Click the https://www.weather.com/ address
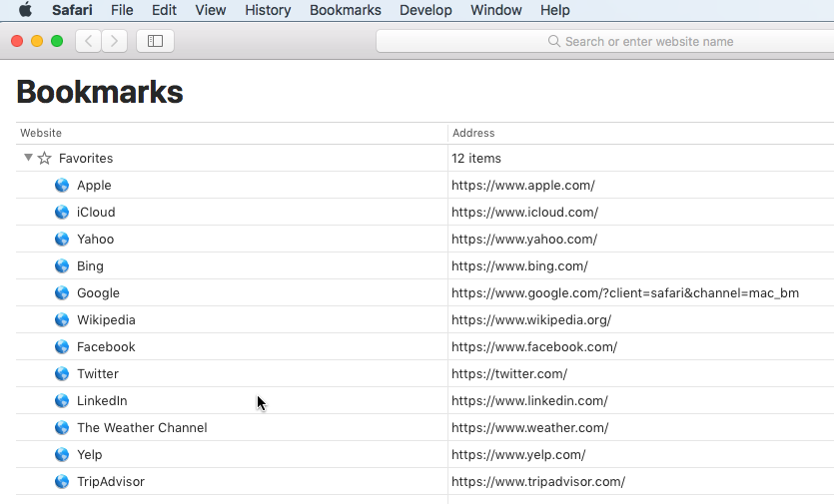834x504 pixels. tap(529, 428)
